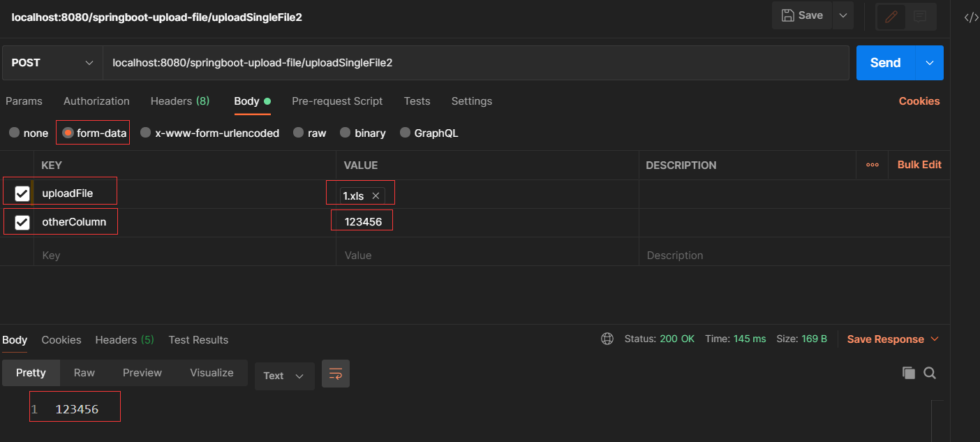Image resolution: width=980 pixels, height=442 pixels.
Task: Open the code snippet icon
Action: click(971, 17)
